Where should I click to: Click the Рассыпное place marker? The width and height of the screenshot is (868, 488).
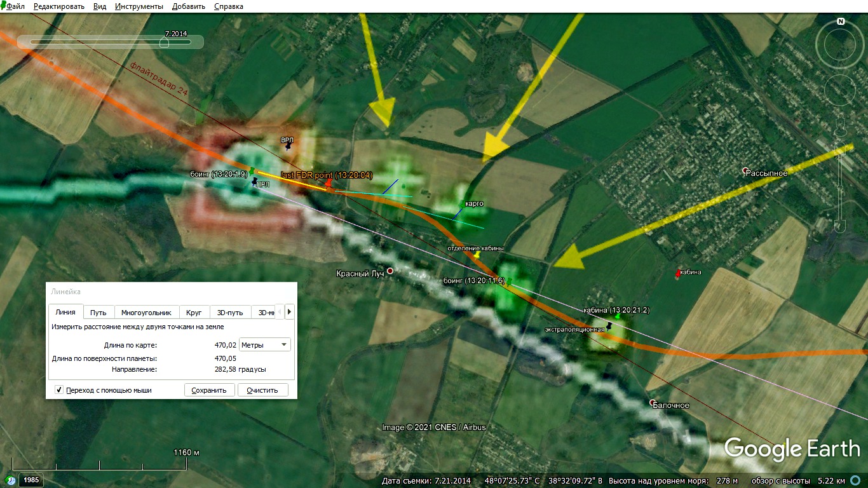tap(746, 170)
